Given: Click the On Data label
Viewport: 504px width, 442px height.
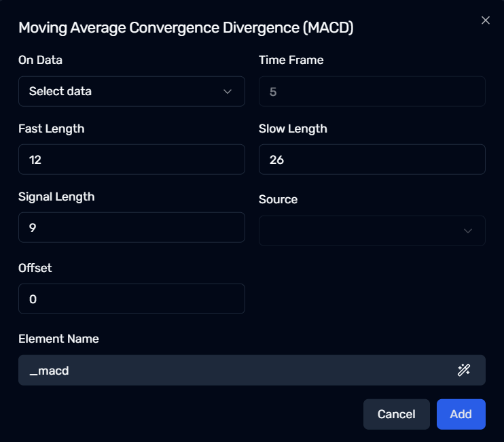Looking at the screenshot, I should pos(40,60).
